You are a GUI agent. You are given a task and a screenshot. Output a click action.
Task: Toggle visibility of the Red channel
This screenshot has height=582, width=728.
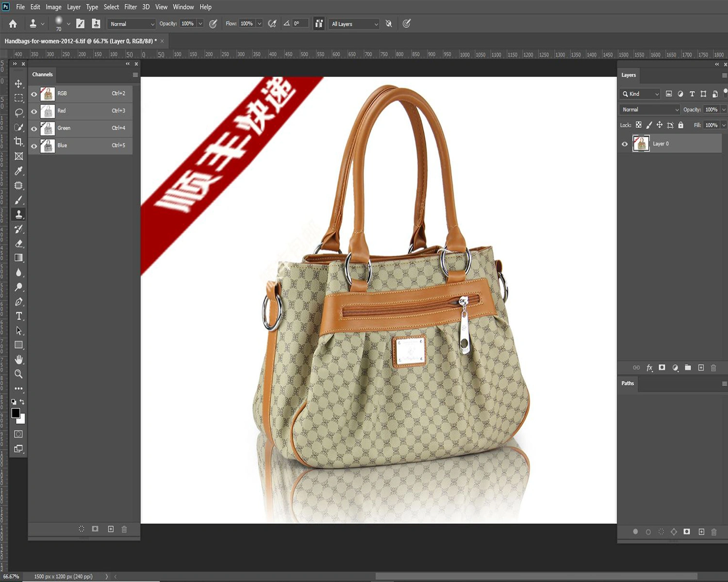[34, 112]
